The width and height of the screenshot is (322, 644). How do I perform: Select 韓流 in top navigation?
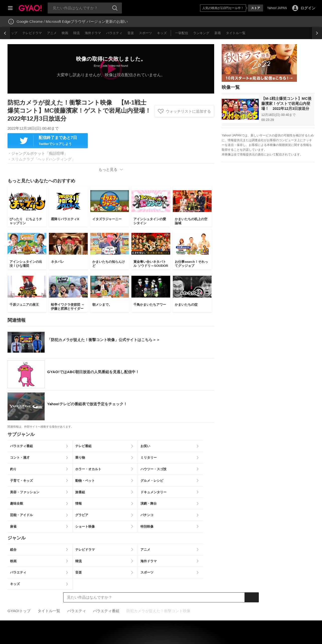coord(76,33)
